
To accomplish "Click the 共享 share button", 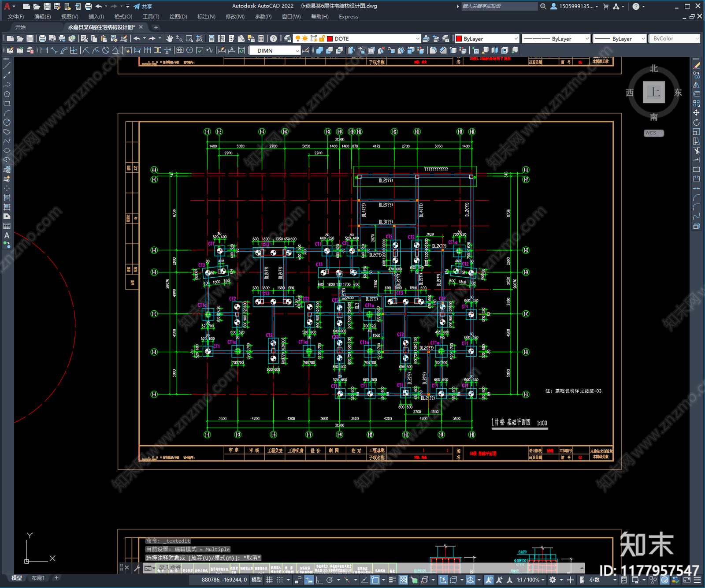I will pyautogui.click(x=143, y=6).
